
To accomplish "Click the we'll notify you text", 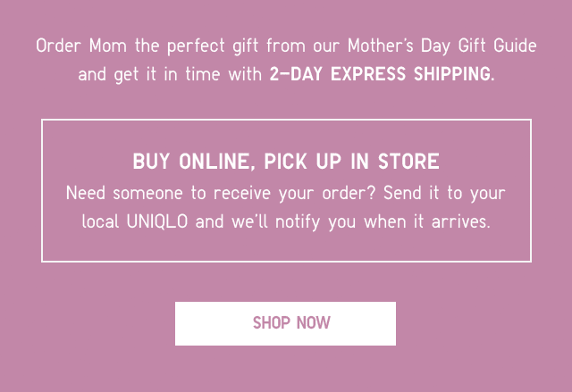I will click(x=294, y=222).
